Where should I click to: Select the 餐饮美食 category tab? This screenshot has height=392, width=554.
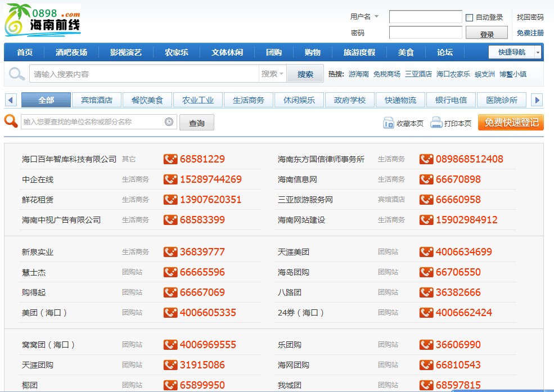coord(147,100)
